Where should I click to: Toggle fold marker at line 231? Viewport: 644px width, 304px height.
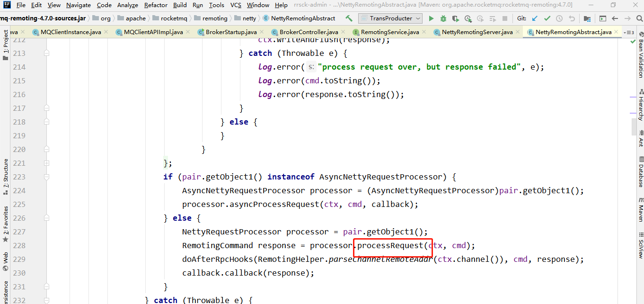coord(46,286)
